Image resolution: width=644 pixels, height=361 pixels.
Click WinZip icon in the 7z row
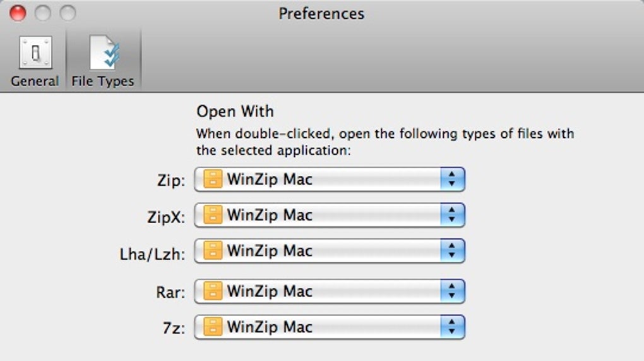(213, 327)
